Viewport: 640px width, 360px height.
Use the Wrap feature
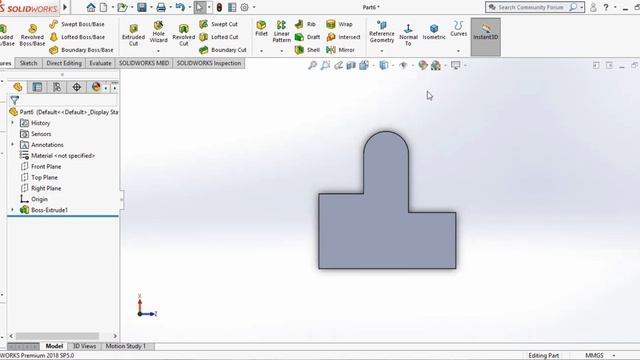click(x=340, y=24)
